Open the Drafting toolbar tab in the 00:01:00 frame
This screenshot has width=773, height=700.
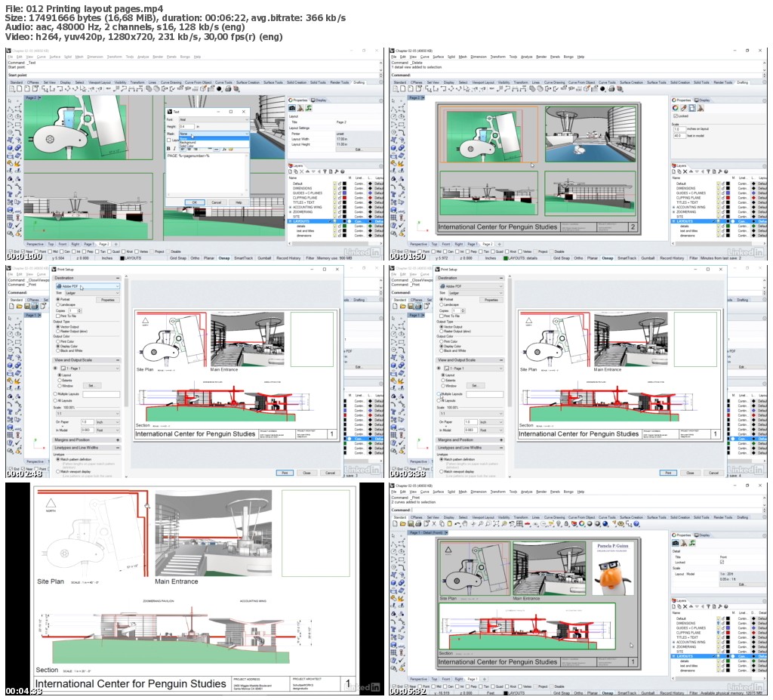pos(359,82)
